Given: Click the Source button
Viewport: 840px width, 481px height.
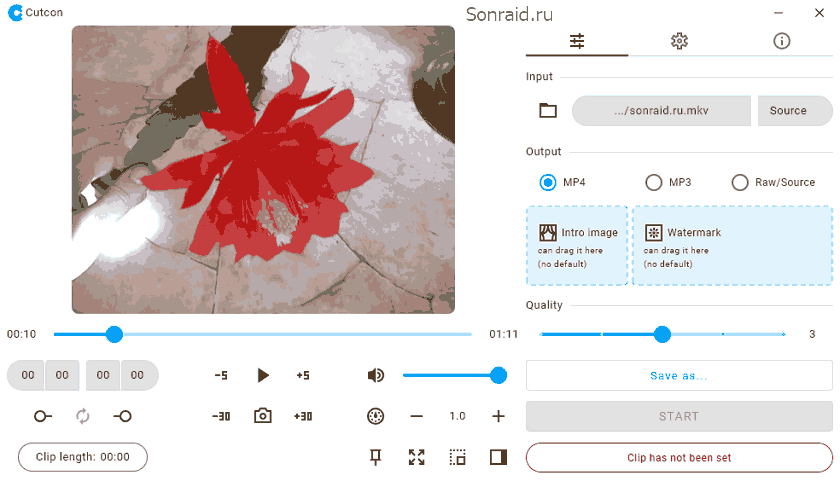Looking at the screenshot, I should pyautogui.click(x=795, y=111).
